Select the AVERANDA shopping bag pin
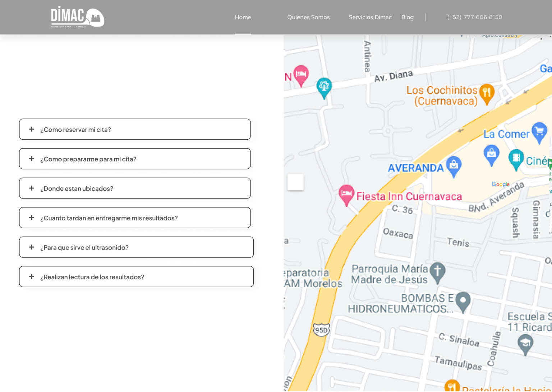This screenshot has width=552, height=392. pyautogui.click(x=454, y=166)
